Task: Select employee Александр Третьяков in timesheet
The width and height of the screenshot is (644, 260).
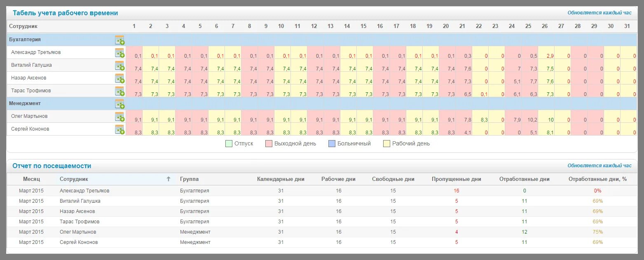Action: [36, 52]
